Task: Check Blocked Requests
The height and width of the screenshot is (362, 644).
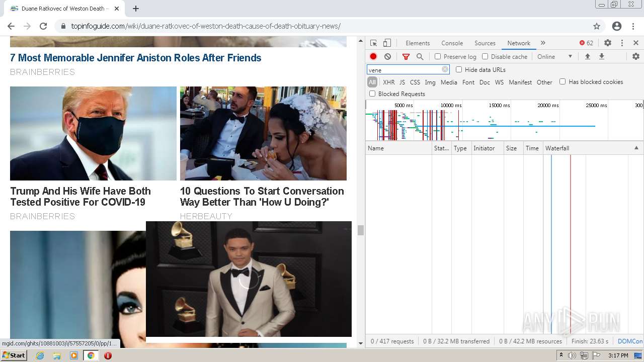Action: 372,94
